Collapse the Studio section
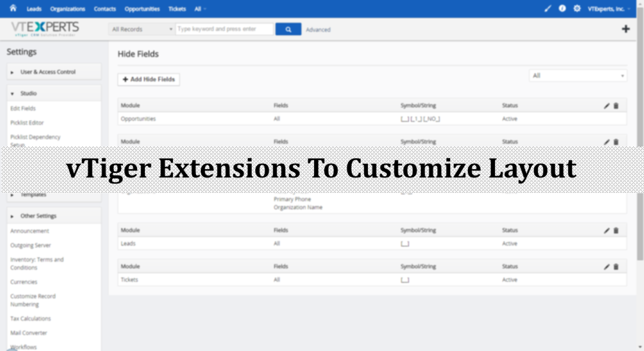644x351 pixels. click(54, 93)
